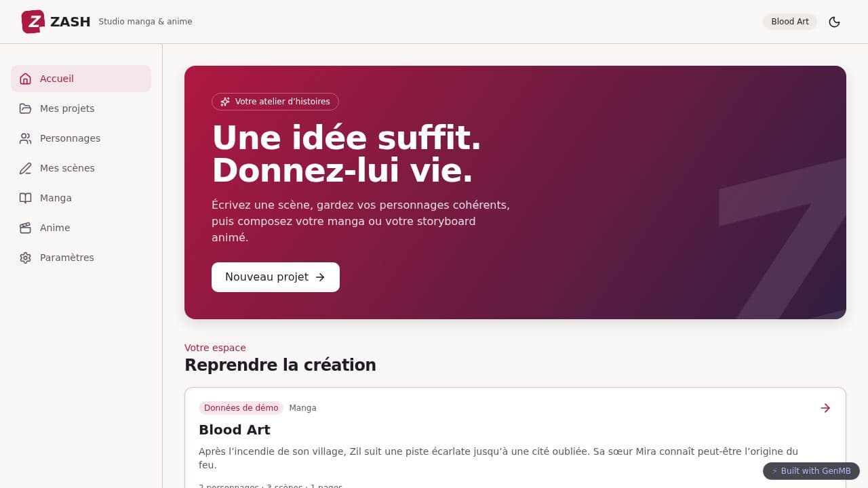Click the Manga open-book icon
This screenshot has height=488, width=868.
(x=26, y=198)
